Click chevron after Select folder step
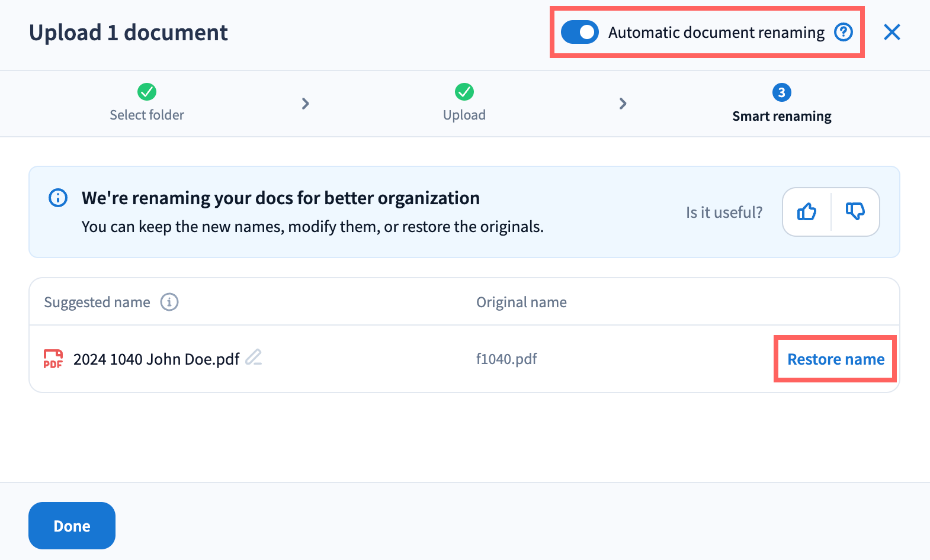Viewport: 930px width, 560px height. 306,104
